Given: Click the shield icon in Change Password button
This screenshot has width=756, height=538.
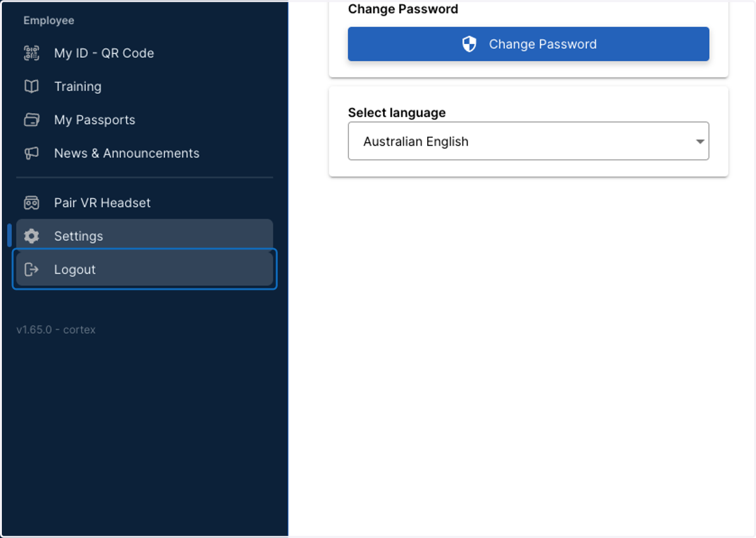Looking at the screenshot, I should (469, 44).
